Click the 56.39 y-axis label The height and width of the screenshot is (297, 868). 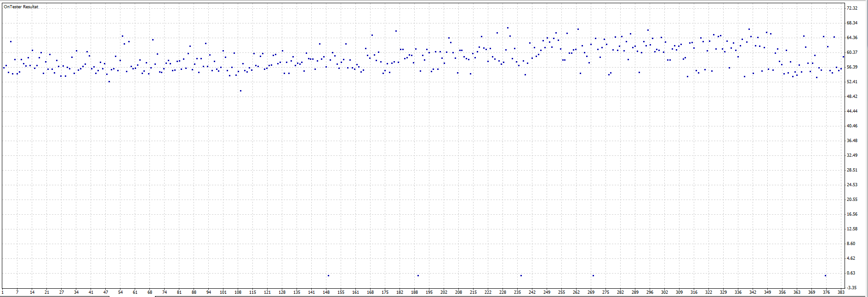click(x=852, y=67)
